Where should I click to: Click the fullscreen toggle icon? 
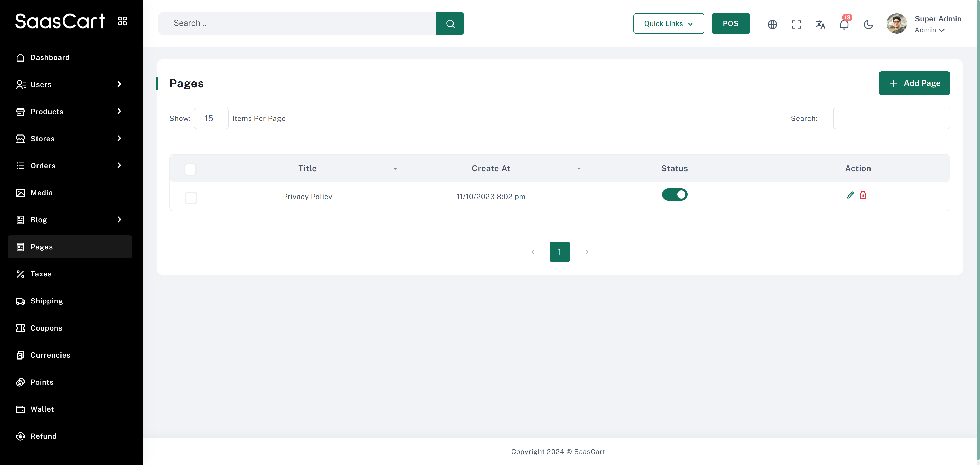[x=796, y=24]
